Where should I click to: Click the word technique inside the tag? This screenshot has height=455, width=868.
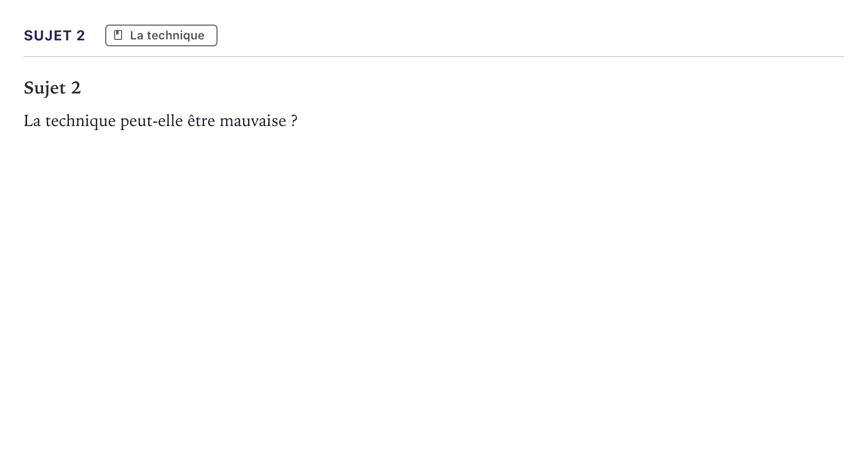[x=176, y=35]
